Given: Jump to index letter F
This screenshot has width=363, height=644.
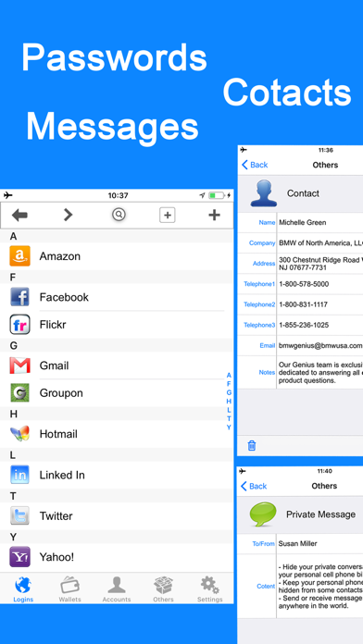Looking at the screenshot, I should tap(229, 384).
